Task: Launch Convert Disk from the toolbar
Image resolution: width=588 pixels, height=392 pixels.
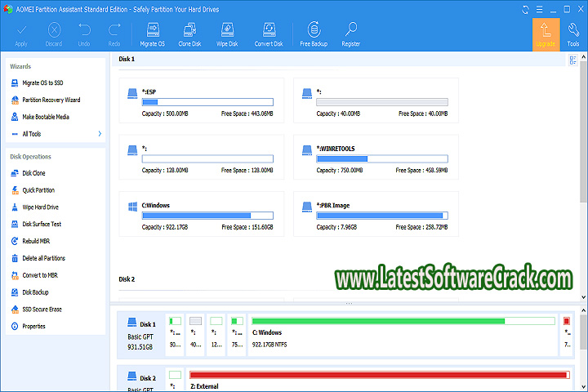Action: [268, 31]
